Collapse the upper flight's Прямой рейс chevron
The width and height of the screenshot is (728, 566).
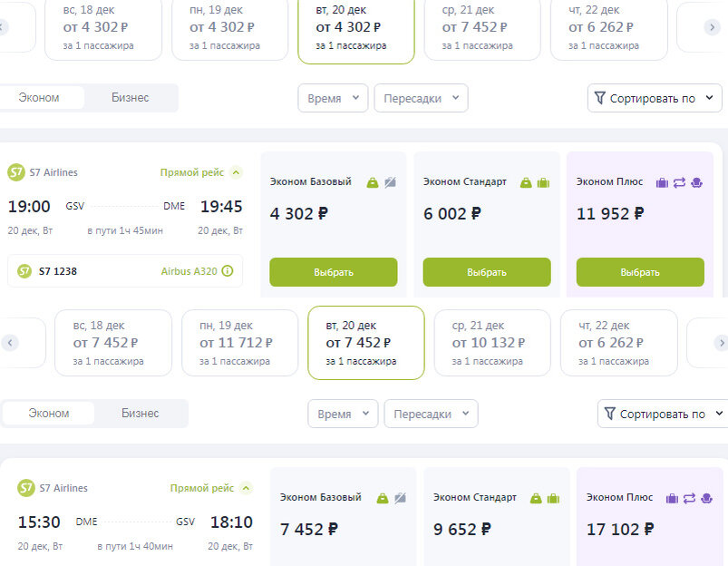click(237, 172)
